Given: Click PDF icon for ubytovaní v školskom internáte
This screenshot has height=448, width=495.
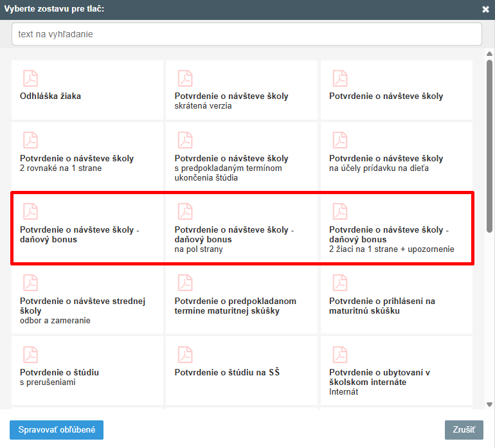Looking at the screenshot, I should (340, 355).
